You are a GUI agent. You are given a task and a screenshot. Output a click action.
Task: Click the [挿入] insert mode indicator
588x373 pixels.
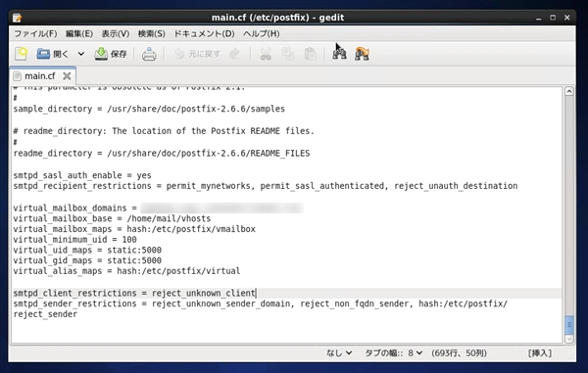coord(540,352)
